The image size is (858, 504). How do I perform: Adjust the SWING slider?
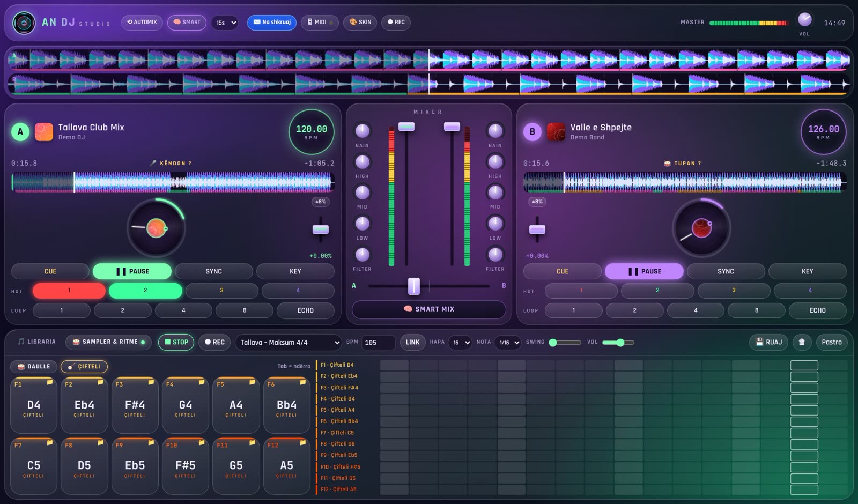(565, 342)
